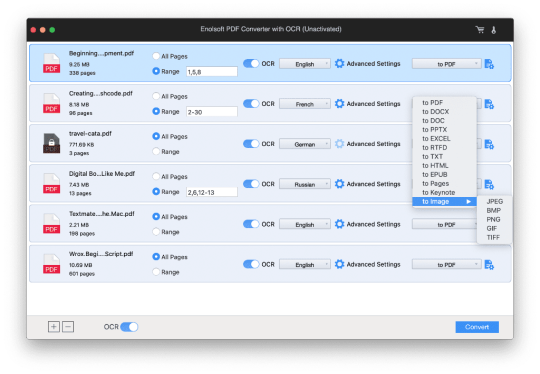Click the Convert button
This screenshot has height=374, width=540.
click(477, 327)
